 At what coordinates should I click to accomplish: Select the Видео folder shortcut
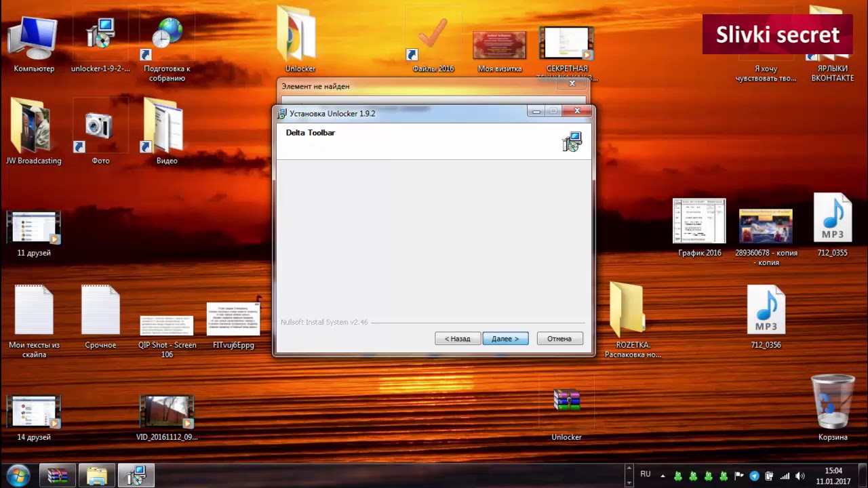pyautogui.click(x=167, y=131)
